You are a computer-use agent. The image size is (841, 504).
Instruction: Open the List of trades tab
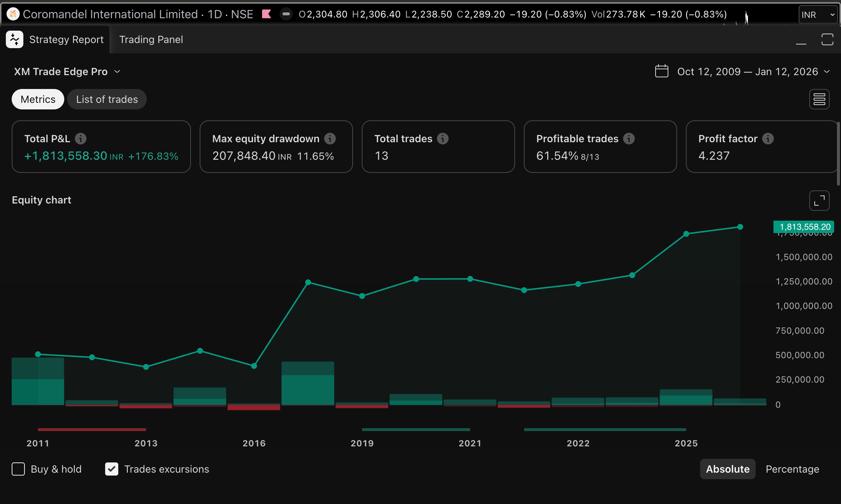click(x=107, y=99)
